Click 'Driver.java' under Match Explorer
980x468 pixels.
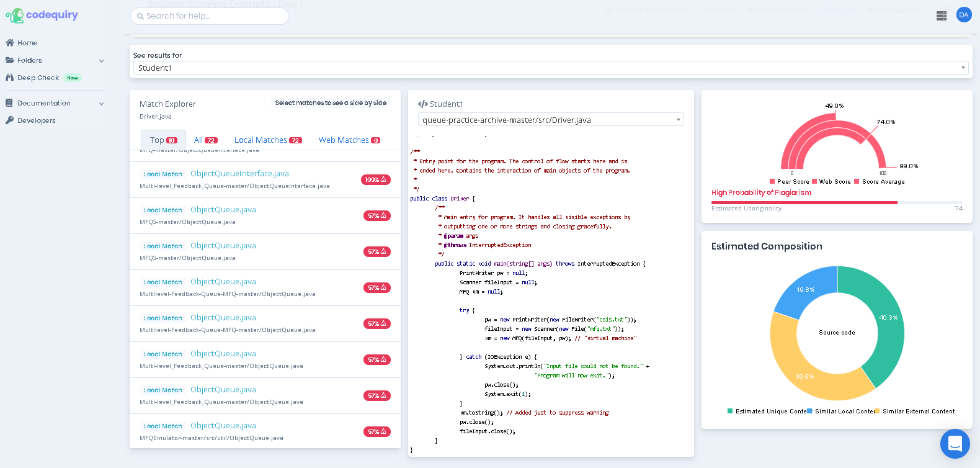point(156,117)
